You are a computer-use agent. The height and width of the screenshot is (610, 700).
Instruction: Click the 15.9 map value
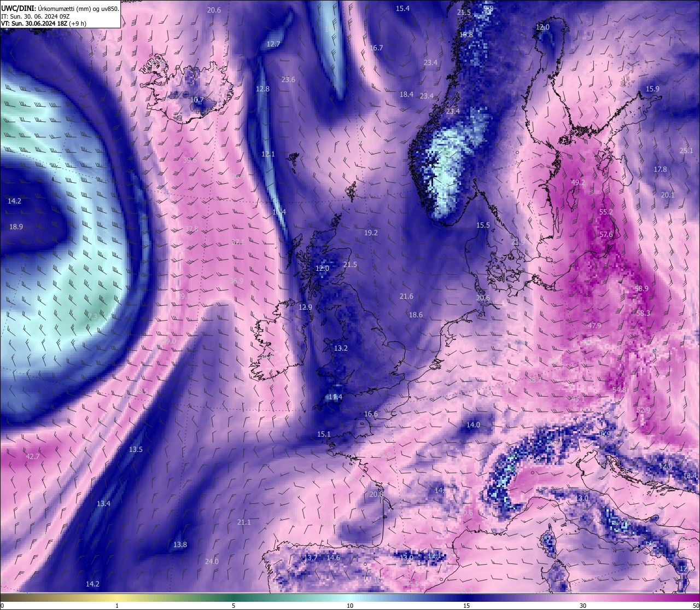tap(652, 89)
